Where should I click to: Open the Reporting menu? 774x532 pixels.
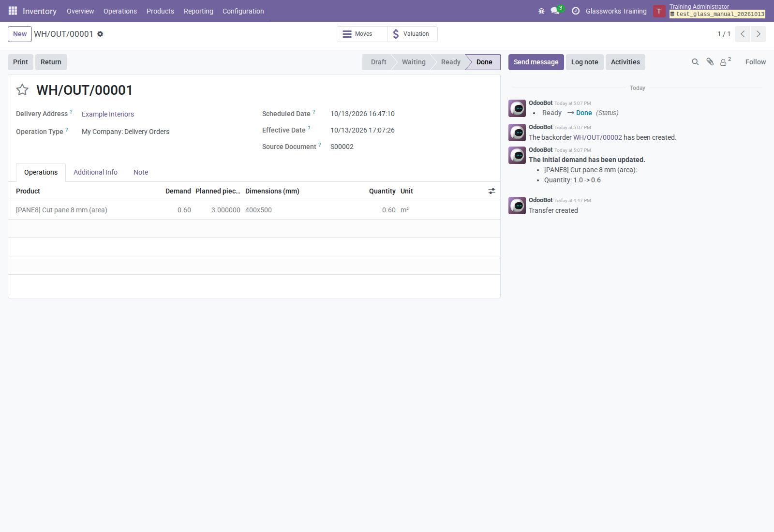pyautogui.click(x=198, y=11)
